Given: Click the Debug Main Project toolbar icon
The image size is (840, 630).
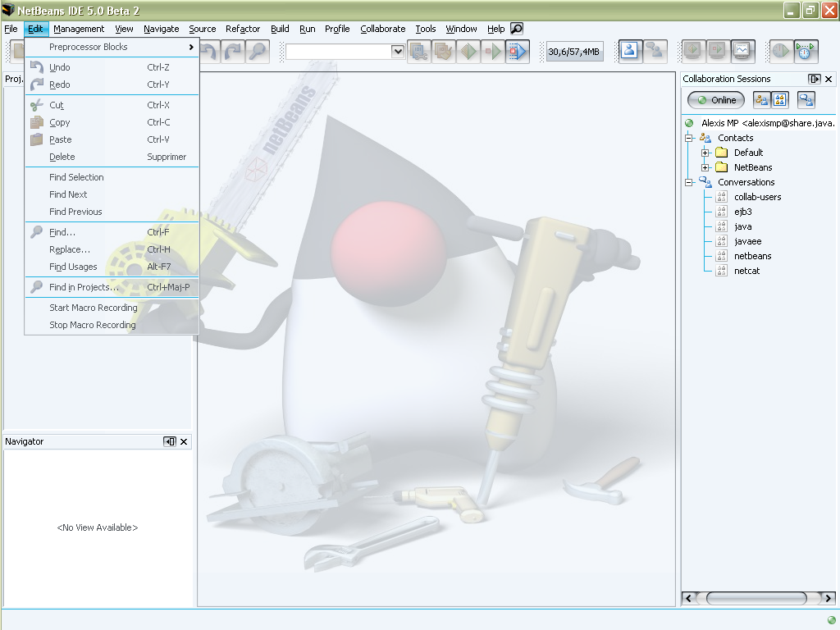Looking at the screenshot, I should (493, 52).
